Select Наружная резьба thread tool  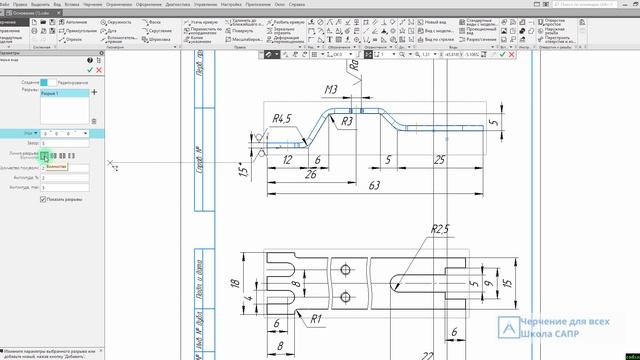pos(551,31)
